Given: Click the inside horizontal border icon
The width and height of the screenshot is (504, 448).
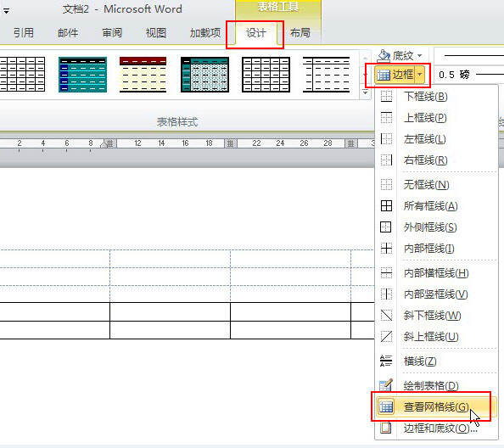Looking at the screenshot, I should tap(386, 273).
